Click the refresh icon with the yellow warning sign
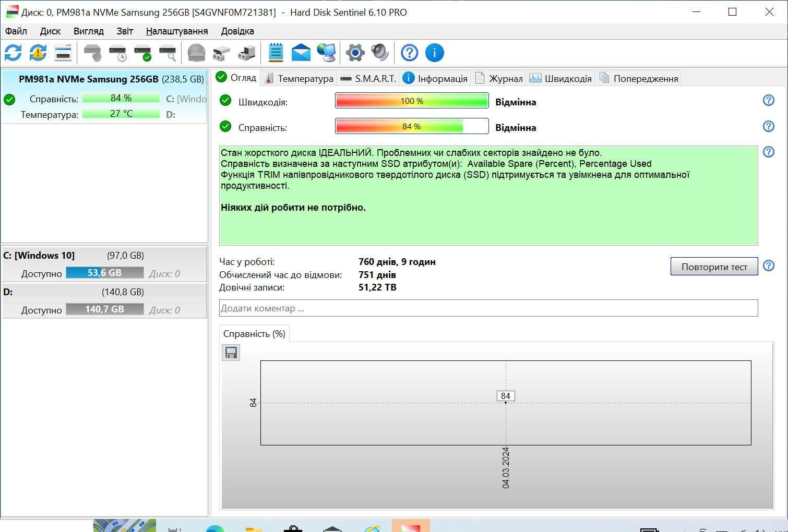This screenshot has width=788, height=532. [x=38, y=53]
